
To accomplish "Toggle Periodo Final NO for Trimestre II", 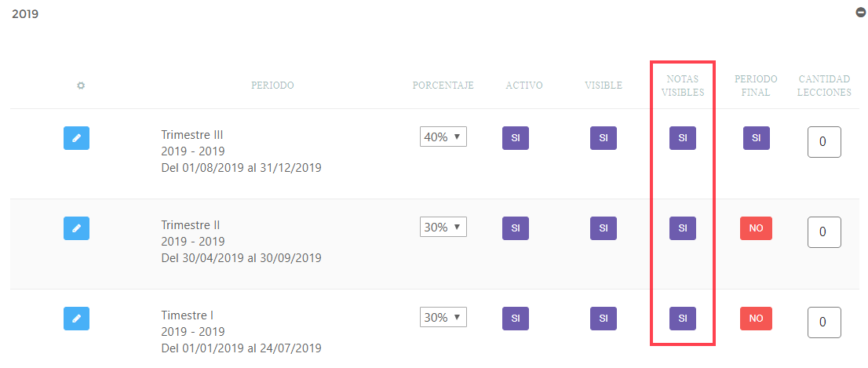I will pos(757,228).
